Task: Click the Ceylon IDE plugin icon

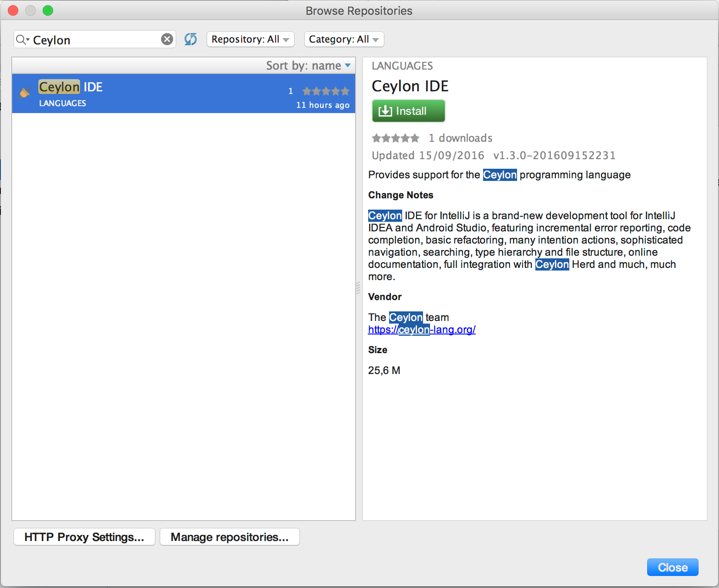Action: coord(25,92)
